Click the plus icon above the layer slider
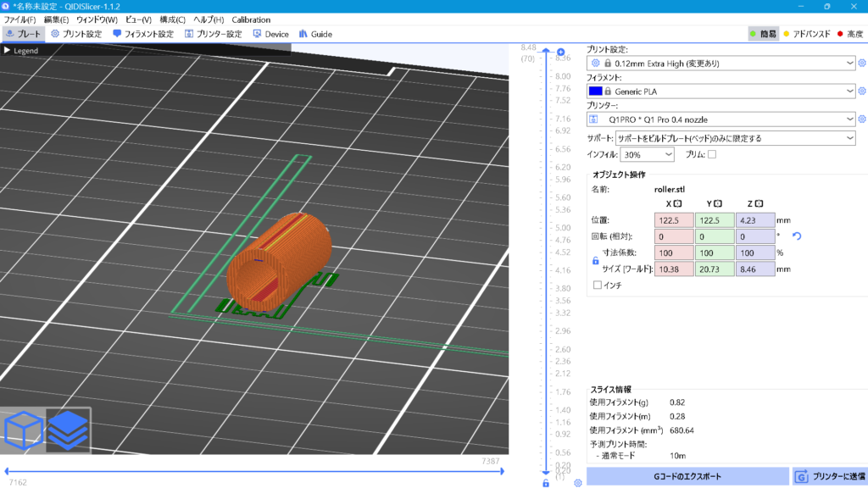The width and height of the screenshot is (868, 488). tap(559, 53)
